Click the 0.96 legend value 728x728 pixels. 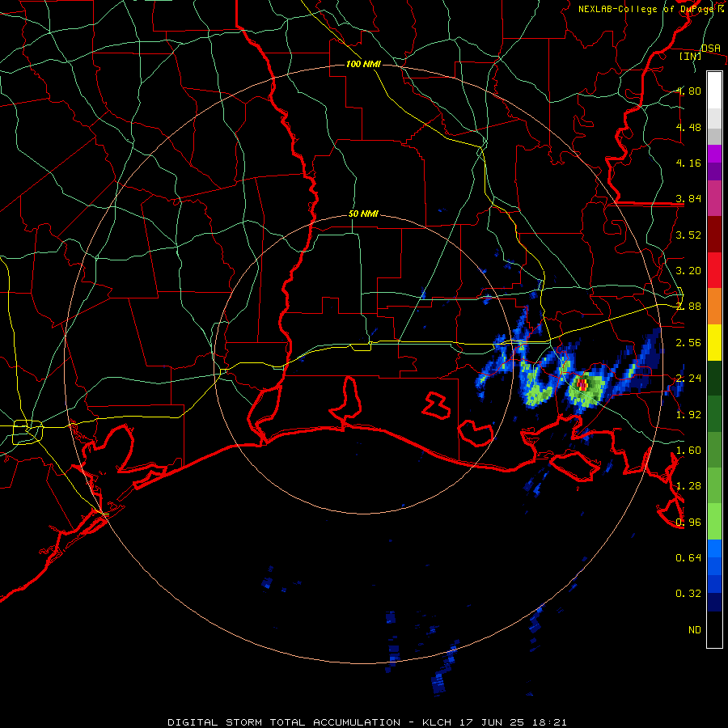[x=688, y=523]
